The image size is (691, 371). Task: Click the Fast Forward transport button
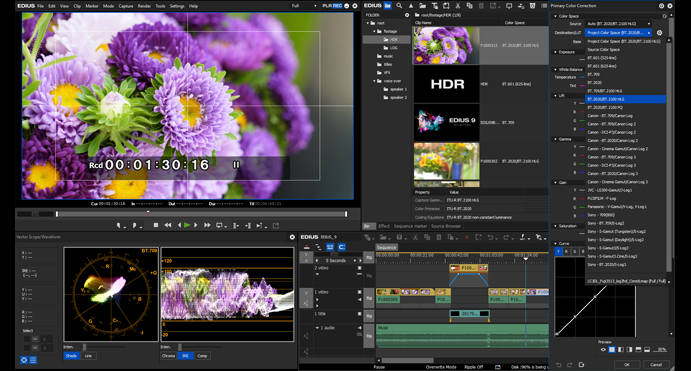tap(207, 225)
